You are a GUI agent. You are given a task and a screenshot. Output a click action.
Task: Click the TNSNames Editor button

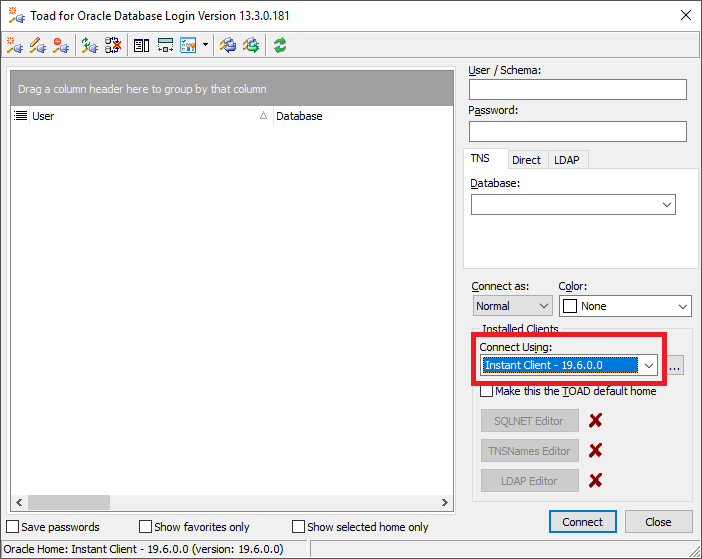click(530, 451)
